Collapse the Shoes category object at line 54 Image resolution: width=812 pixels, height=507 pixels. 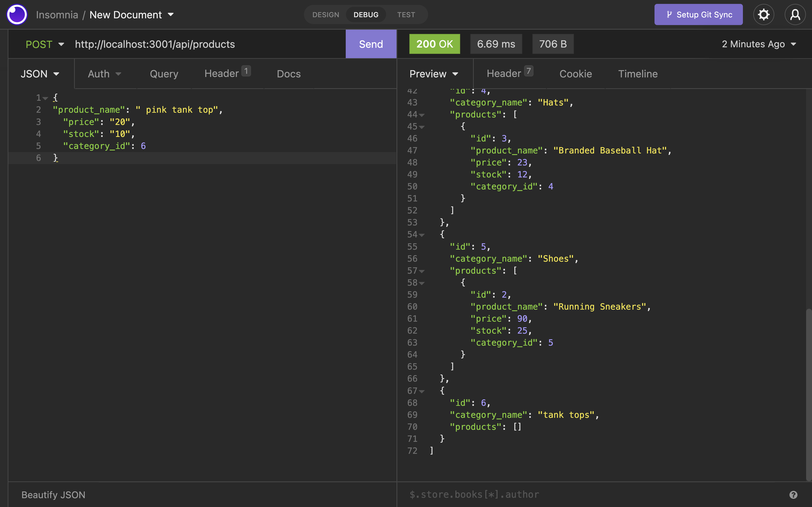point(422,235)
